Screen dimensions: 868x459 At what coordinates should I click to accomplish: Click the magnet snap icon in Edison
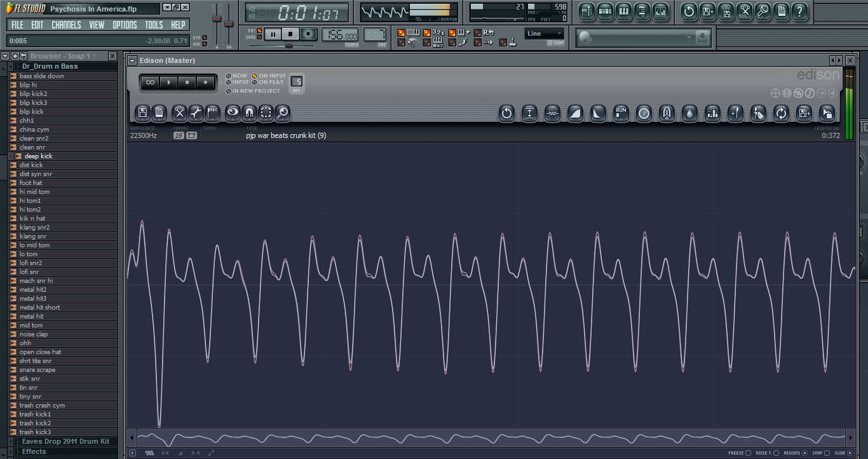(250, 113)
